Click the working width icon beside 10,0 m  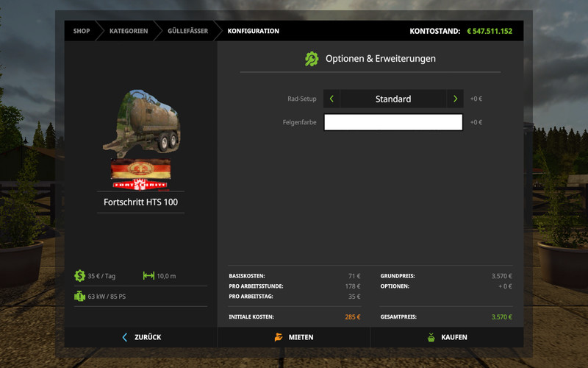[x=148, y=276]
